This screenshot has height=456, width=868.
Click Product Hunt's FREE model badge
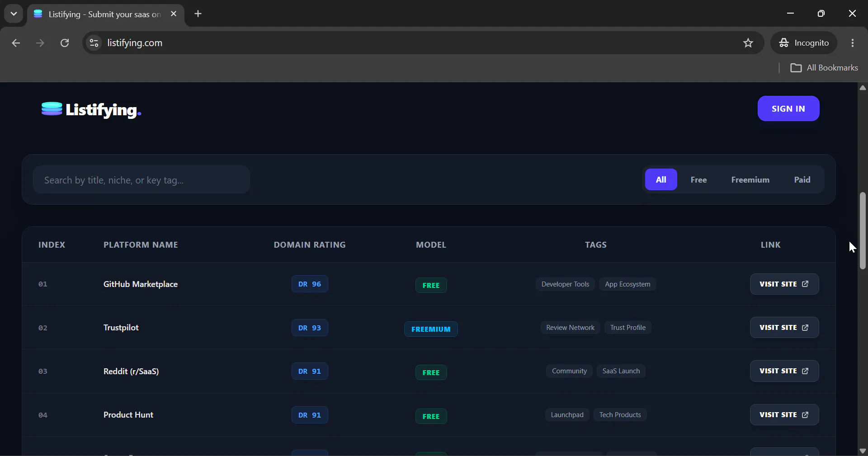pos(431,416)
